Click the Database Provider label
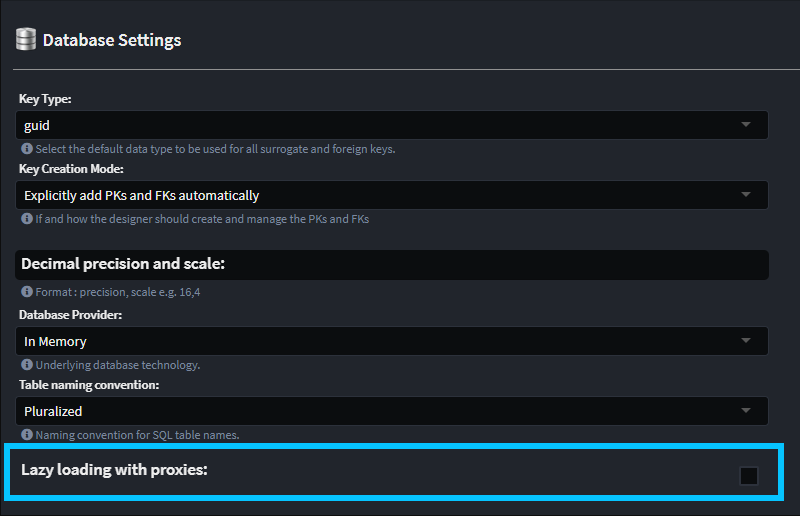The width and height of the screenshot is (800, 516). point(71,315)
